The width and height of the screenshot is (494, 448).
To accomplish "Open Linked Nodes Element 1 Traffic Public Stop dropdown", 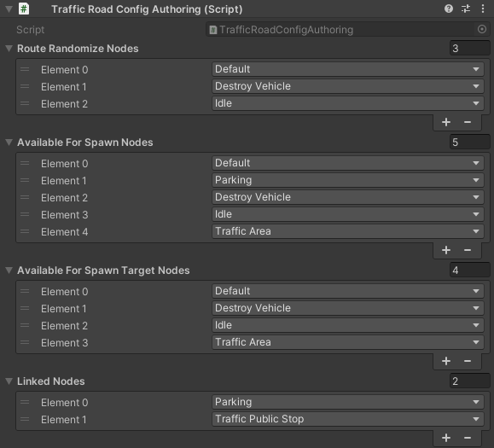I will (x=348, y=419).
